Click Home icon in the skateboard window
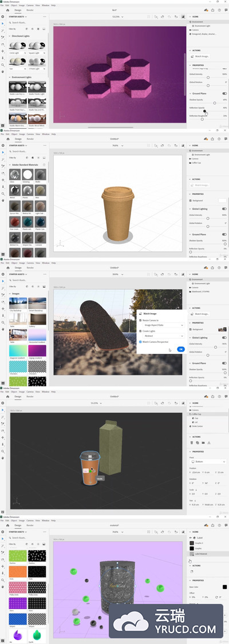This screenshot has width=229, height=644. coord(7,267)
